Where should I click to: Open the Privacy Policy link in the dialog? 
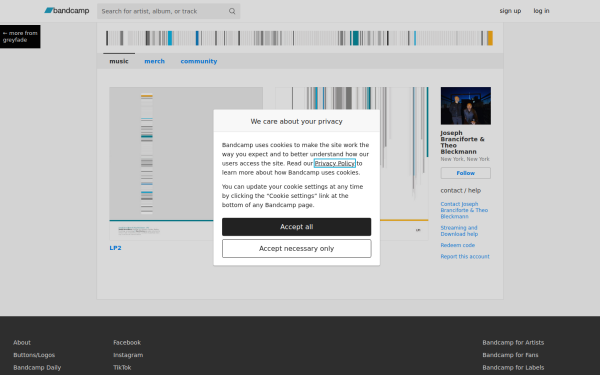tap(334, 163)
